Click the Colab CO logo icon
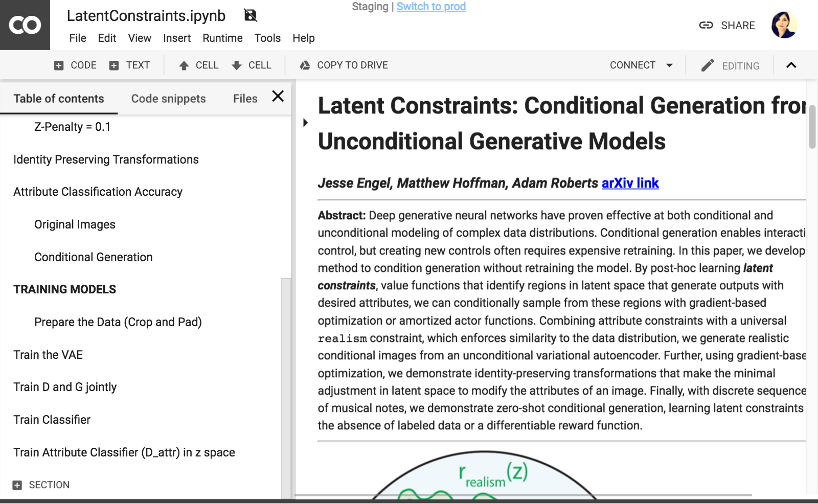Screen dimensions: 818x504 25,25
